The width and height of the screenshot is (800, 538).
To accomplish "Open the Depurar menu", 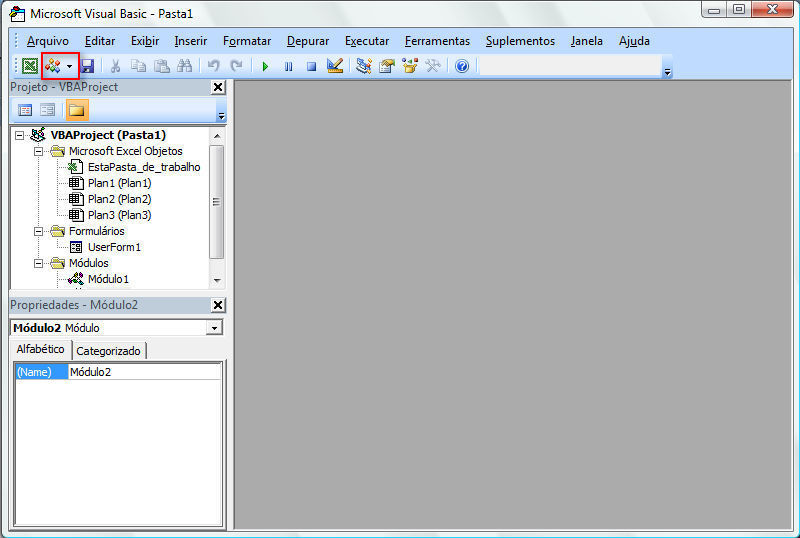I will (x=308, y=41).
